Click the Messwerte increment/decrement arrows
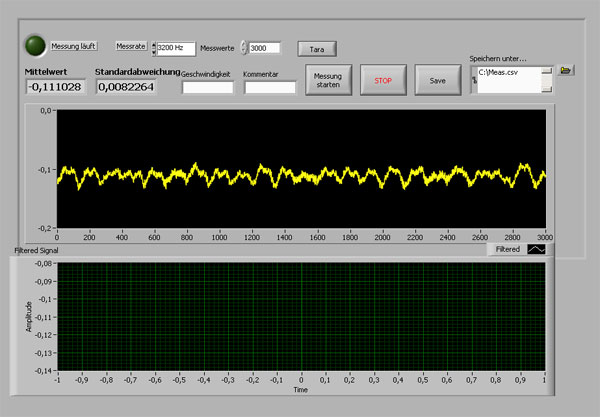Screen dimensions: 600x417 tap(243, 47)
